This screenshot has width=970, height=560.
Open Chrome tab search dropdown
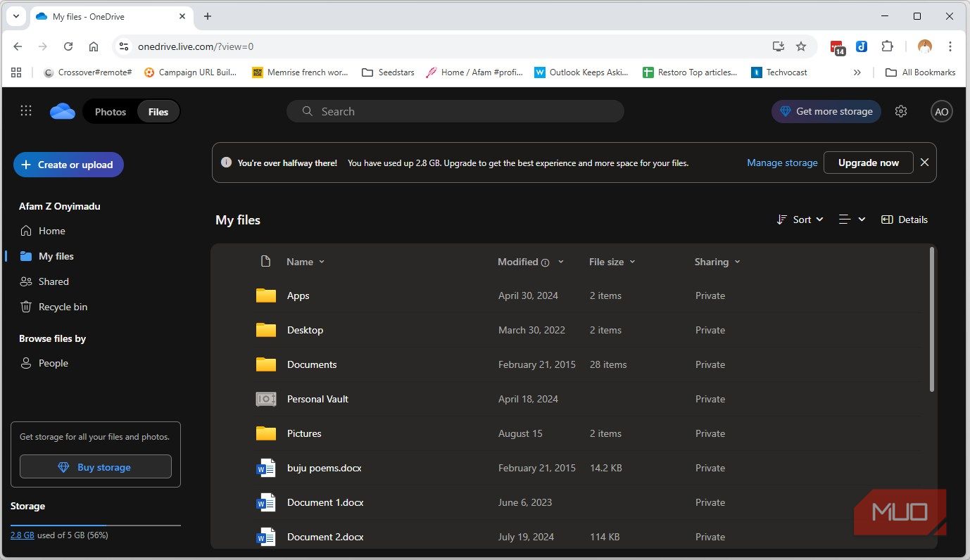pos(15,16)
